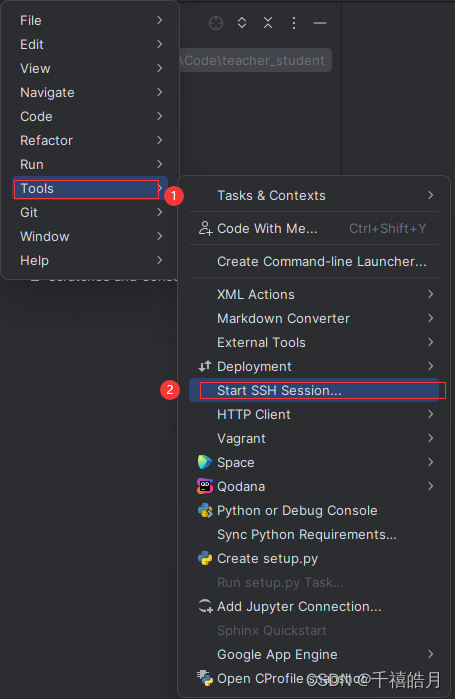Click the Space logo icon

205,462
